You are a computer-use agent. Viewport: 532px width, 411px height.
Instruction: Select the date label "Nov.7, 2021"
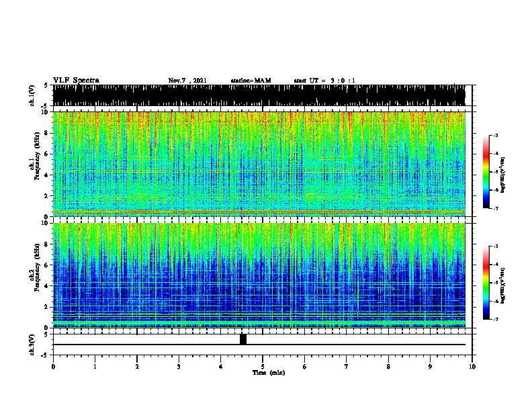(x=187, y=81)
